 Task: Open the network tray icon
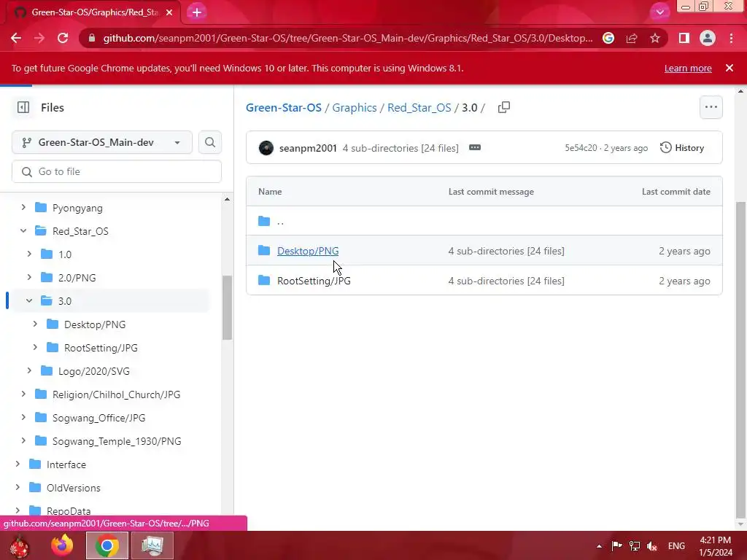pyautogui.click(x=634, y=546)
